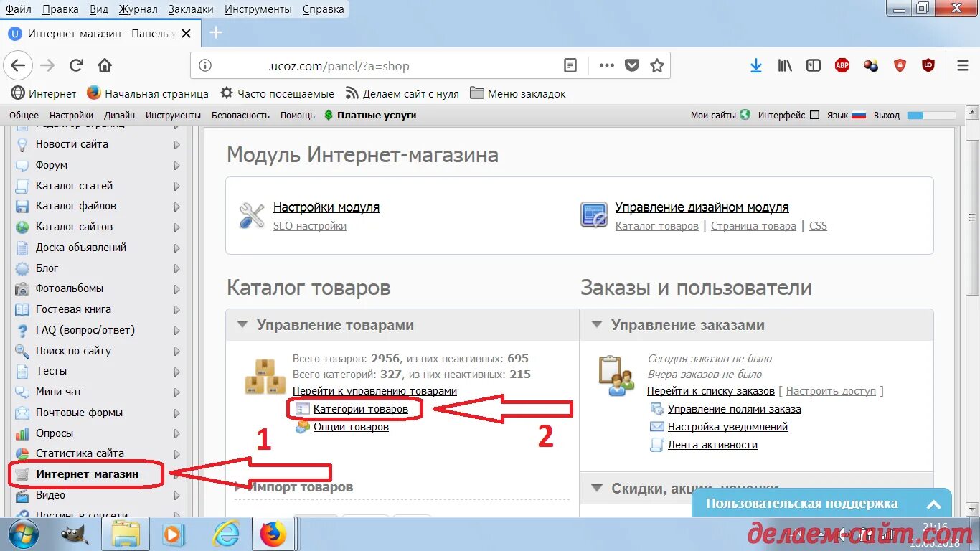This screenshot has width=980, height=551.
Task: Open the Закладки menu
Action: pos(191,9)
